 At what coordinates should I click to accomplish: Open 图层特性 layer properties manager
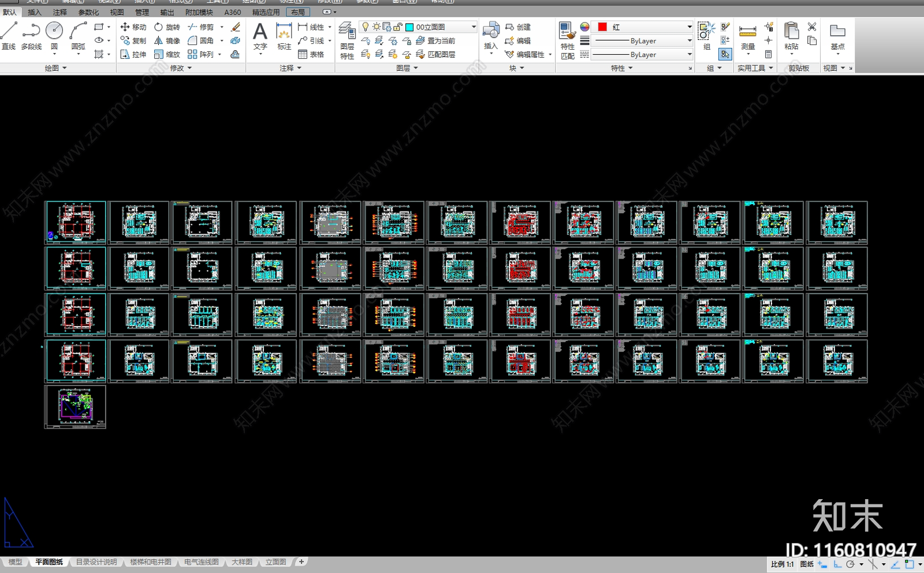[x=346, y=40]
